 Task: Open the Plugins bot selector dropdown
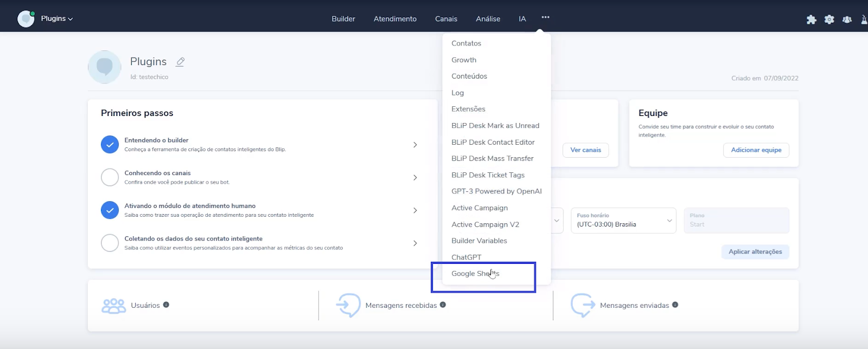pyautogui.click(x=57, y=18)
